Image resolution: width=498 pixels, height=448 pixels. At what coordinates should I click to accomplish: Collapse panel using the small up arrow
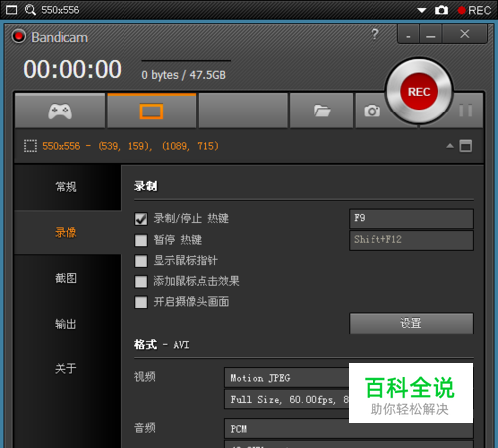tap(450, 146)
